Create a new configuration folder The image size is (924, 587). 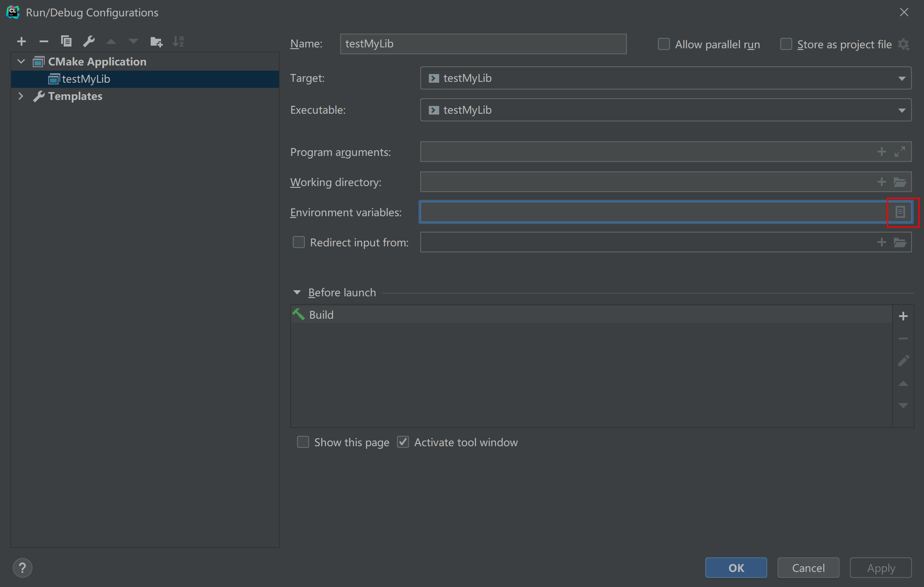156,41
